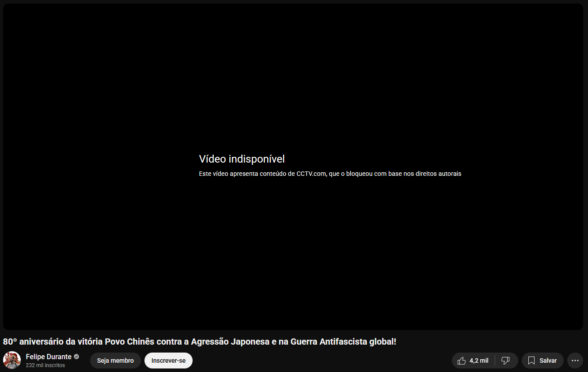588x372 pixels.
Task: Click the verified badge beside Felipe Durante
Action: coord(76,357)
